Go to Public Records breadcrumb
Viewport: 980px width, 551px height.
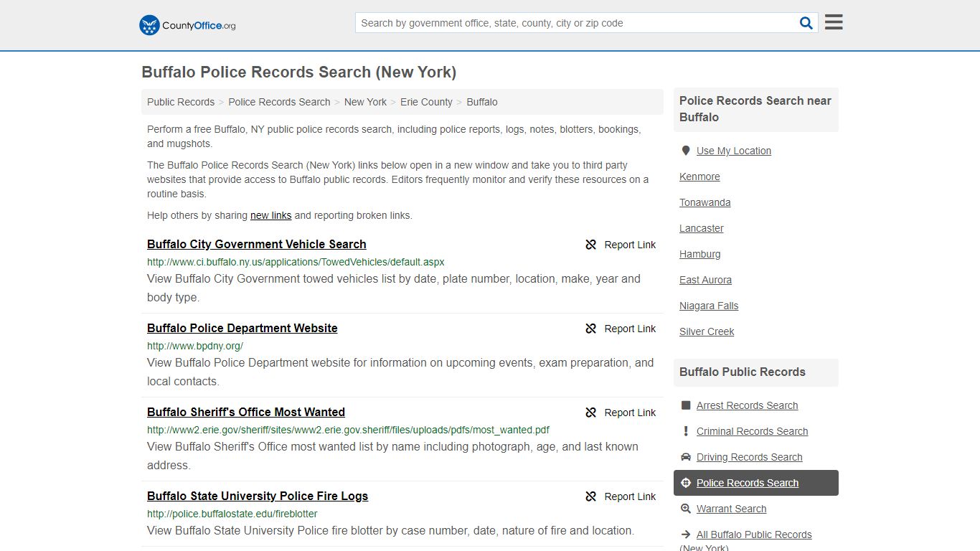click(181, 102)
